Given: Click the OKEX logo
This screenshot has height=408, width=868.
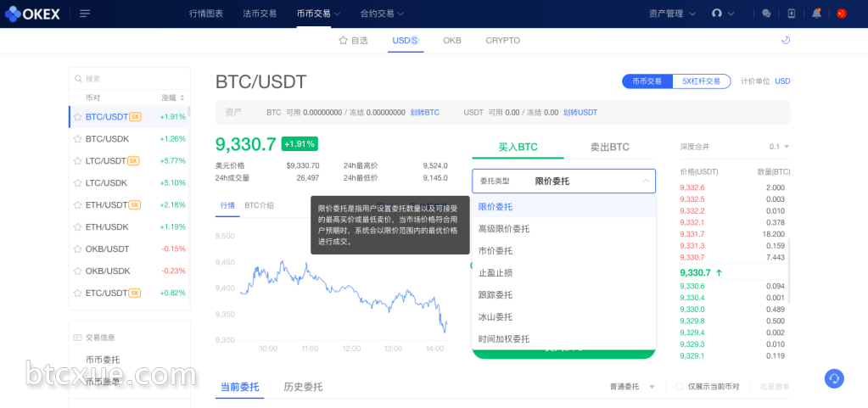Looking at the screenshot, I should tap(32, 14).
